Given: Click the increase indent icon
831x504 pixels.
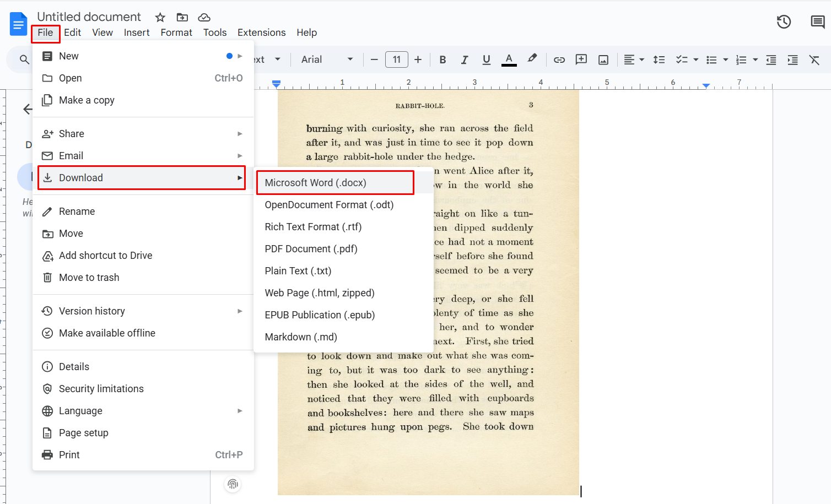Looking at the screenshot, I should 792,59.
